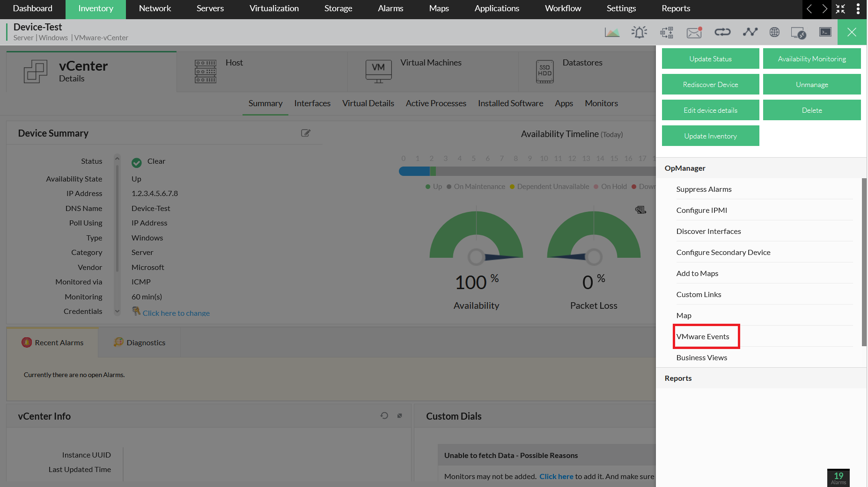This screenshot has width=868, height=487.
Task: Click the Rediscover Device button
Action: pyautogui.click(x=711, y=85)
